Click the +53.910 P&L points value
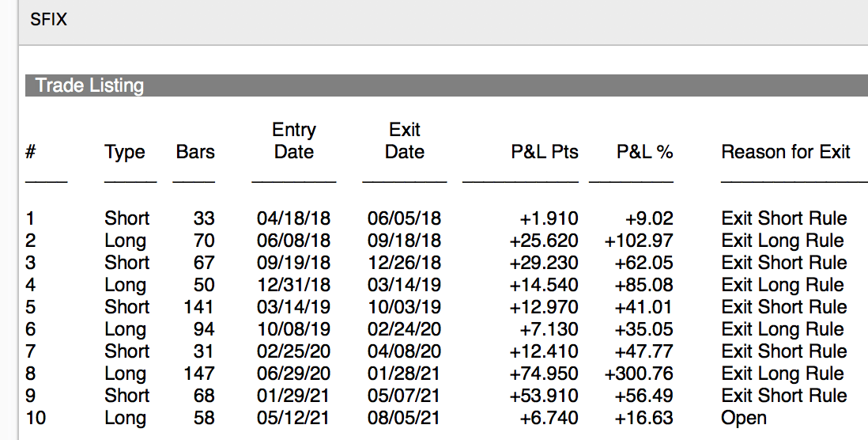The image size is (868, 440). coord(544,396)
